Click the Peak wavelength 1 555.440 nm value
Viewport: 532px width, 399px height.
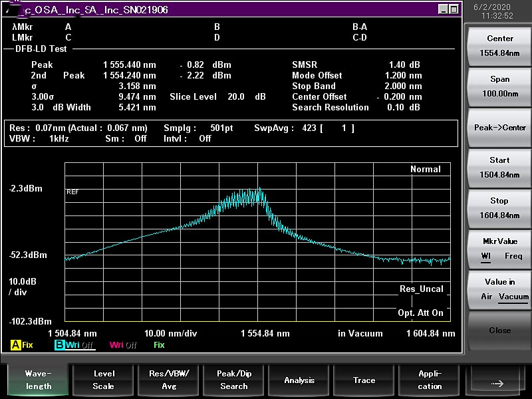coord(130,65)
